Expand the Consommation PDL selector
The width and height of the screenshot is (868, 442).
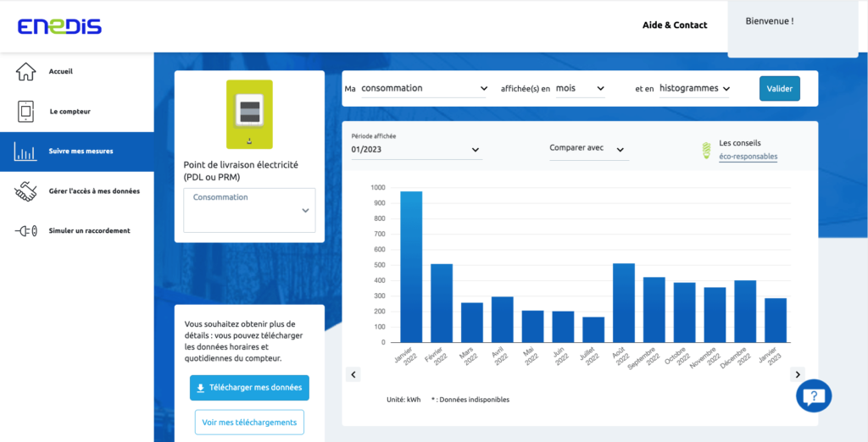coord(250,210)
